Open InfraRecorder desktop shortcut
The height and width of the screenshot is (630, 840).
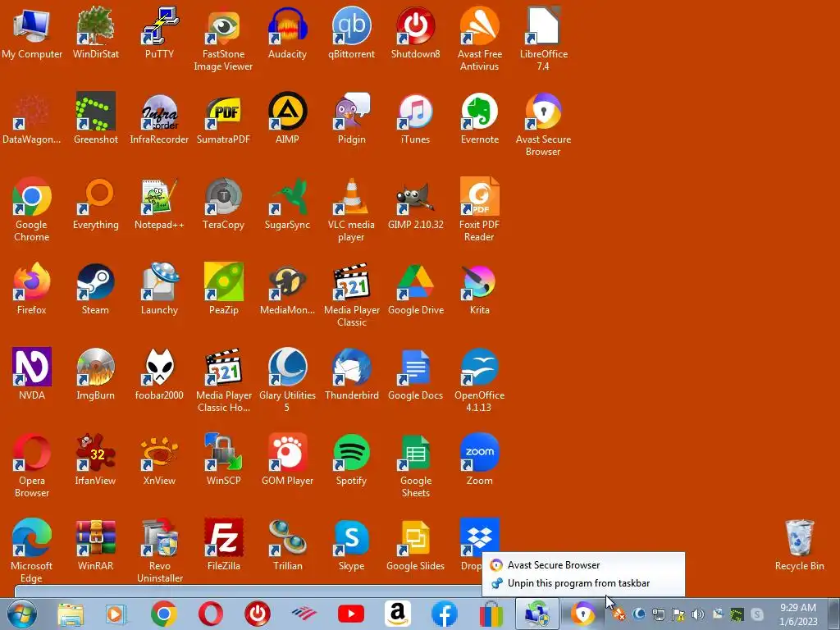click(x=159, y=118)
